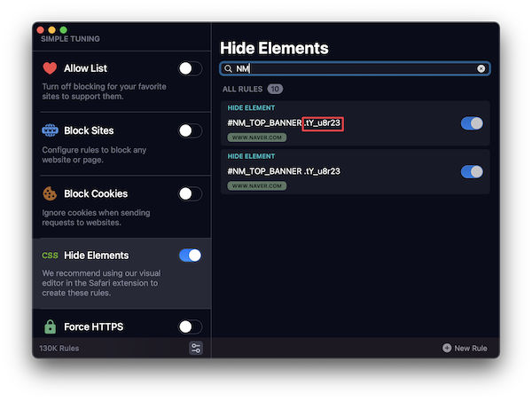Clear the search field with the x icon
Viewport: 532px width, 401px height.
coord(481,68)
